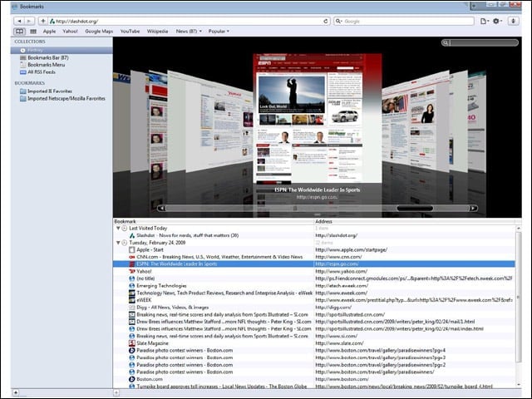Open Wikipedia bookmark in bookmarks bar
This screenshot has width=532, height=399.
pos(157,32)
